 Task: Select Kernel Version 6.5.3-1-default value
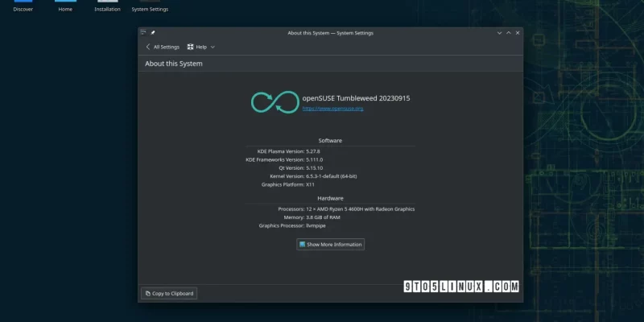click(332, 176)
